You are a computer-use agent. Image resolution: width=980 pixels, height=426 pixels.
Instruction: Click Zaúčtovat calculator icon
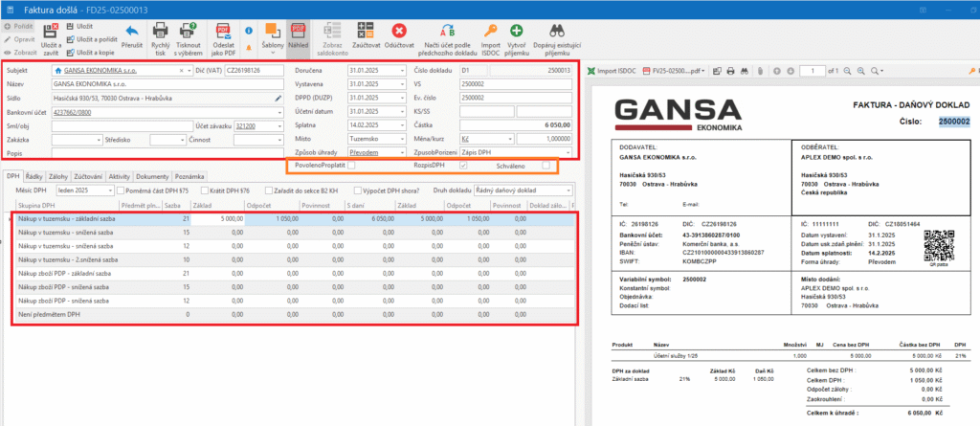pyautogui.click(x=366, y=31)
